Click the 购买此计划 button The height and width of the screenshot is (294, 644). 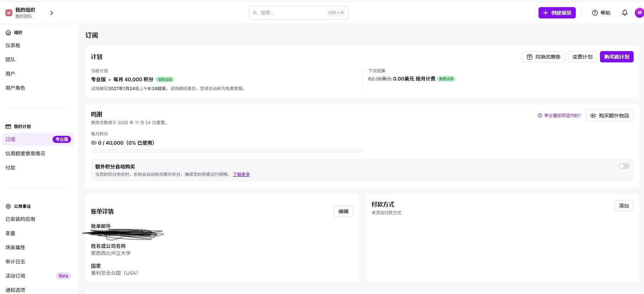coord(617,57)
